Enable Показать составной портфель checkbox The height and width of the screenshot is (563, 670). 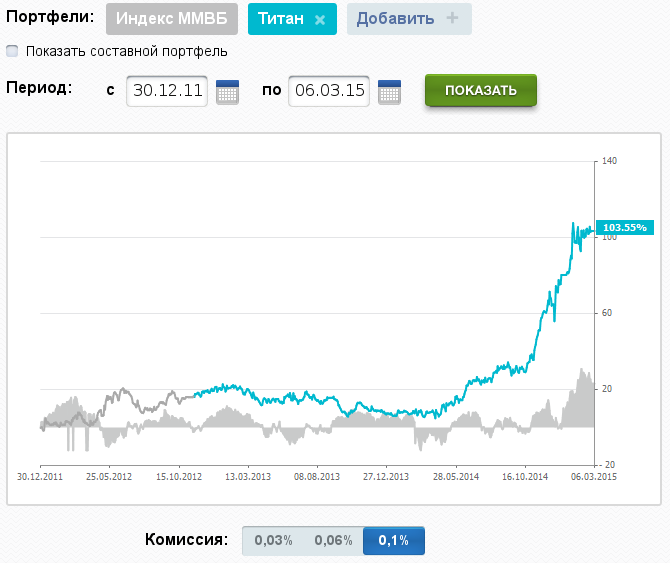[x=12, y=51]
